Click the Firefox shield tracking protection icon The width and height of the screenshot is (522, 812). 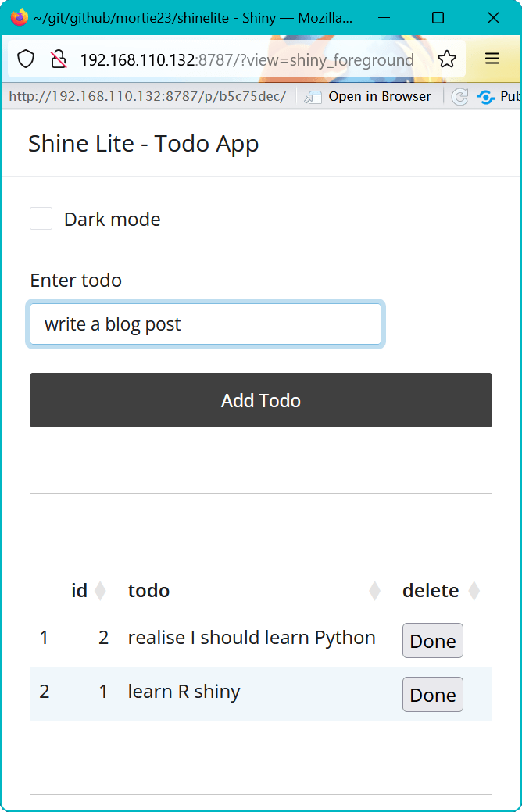point(25,59)
